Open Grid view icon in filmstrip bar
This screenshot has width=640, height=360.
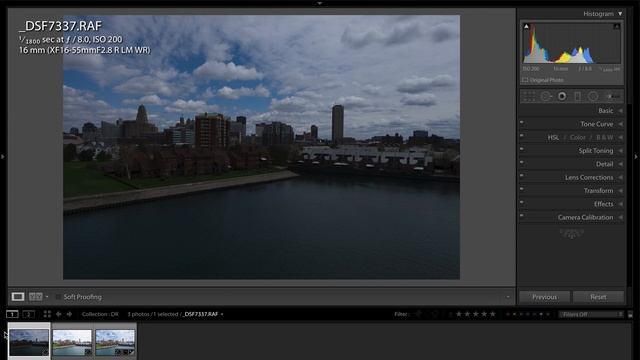pyautogui.click(x=47, y=314)
